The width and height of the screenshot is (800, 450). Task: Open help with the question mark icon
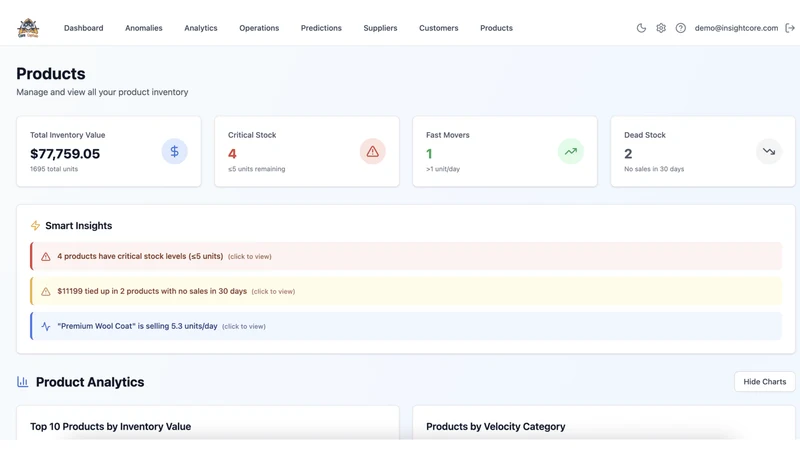(x=681, y=28)
